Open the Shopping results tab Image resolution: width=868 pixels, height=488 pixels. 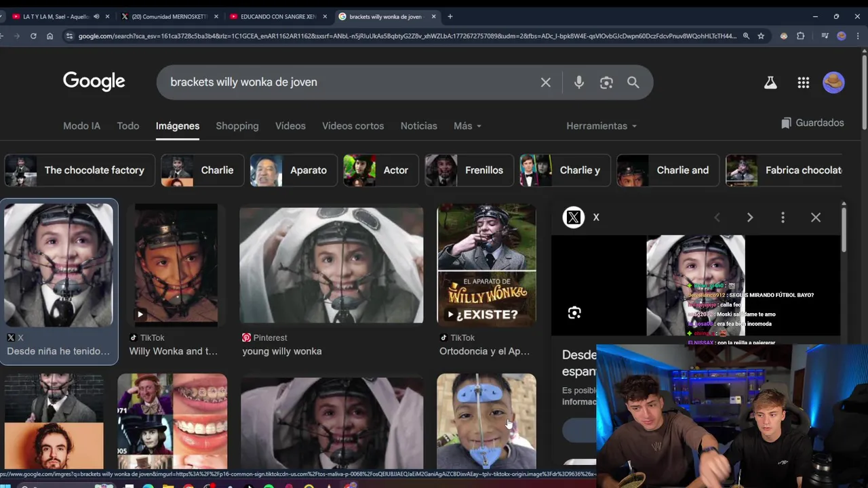tap(237, 126)
